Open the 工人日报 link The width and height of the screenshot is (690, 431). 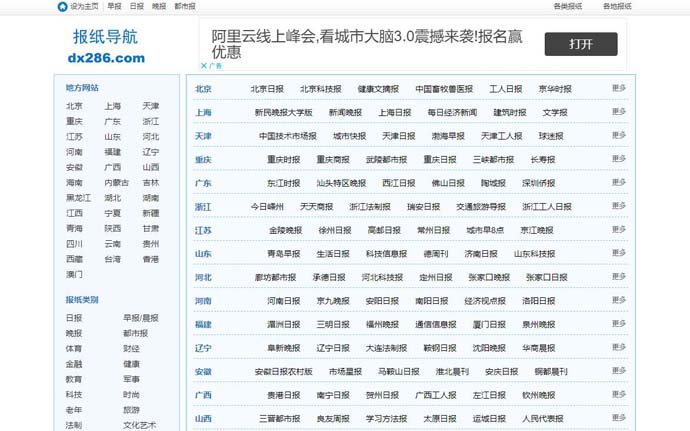(x=506, y=89)
